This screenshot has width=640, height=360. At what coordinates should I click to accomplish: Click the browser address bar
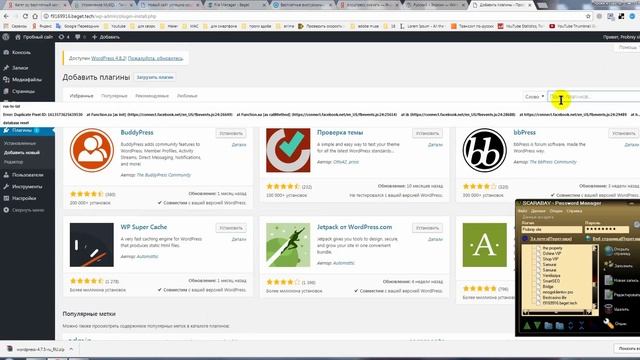pos(314,16)
